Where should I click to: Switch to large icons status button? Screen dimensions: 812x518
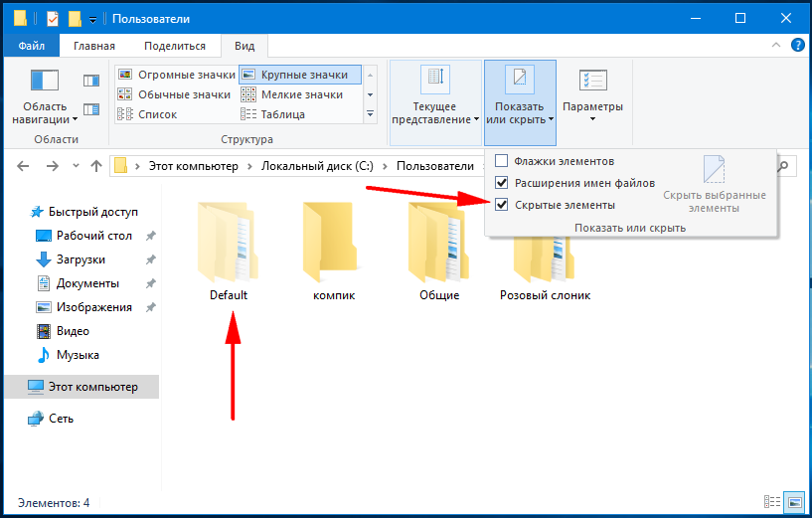794,501
